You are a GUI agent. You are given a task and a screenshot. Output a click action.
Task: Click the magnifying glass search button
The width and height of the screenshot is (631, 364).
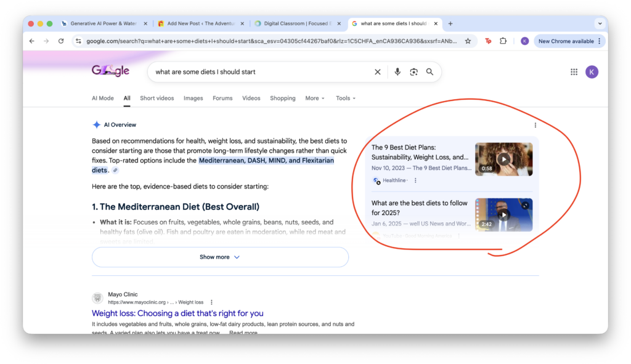429,72
